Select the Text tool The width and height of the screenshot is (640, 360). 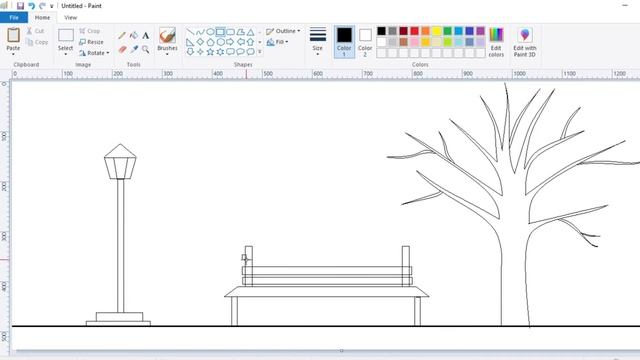146,36
